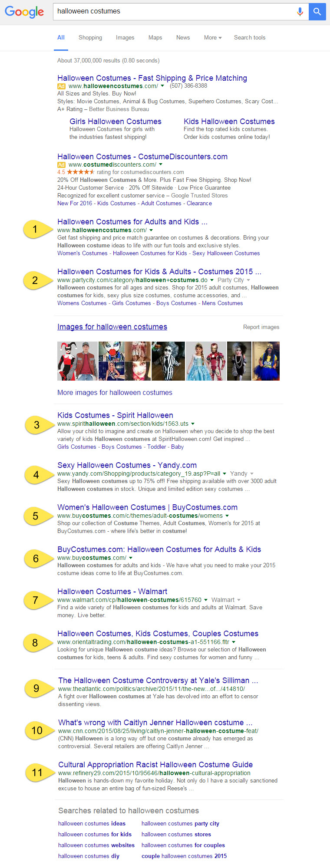Click the voice search microphone icon
Image resolution: width=330 pixels, height=868 pixels.
[x=300, y=12]
